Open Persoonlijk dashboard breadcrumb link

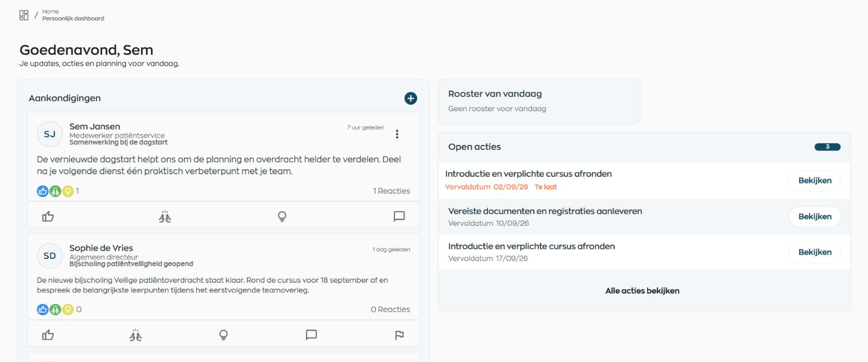pyautogui.click(x=73, y=19)
